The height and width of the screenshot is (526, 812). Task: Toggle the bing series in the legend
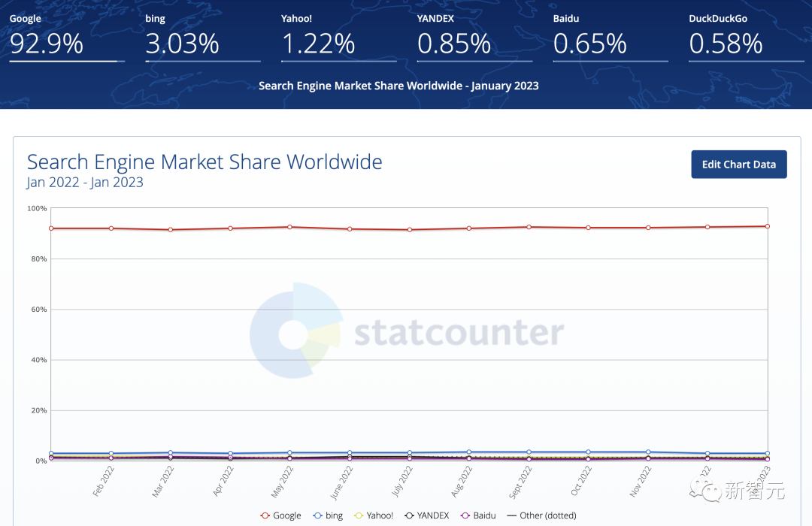point(328,515)
